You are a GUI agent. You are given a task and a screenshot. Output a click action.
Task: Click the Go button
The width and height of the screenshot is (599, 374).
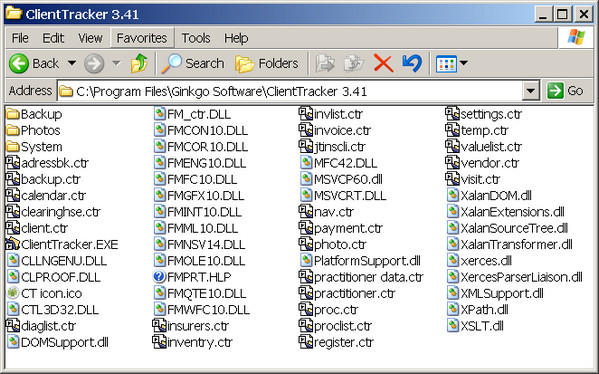[565, 91]
